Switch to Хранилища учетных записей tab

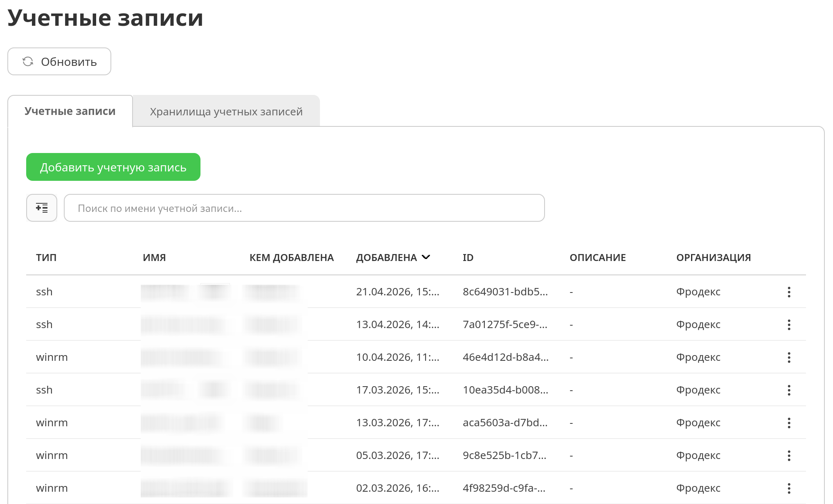click(x=226, y=111)
